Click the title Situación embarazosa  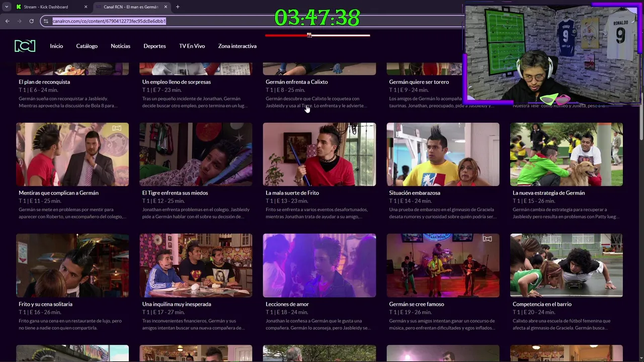pos(415,193)
